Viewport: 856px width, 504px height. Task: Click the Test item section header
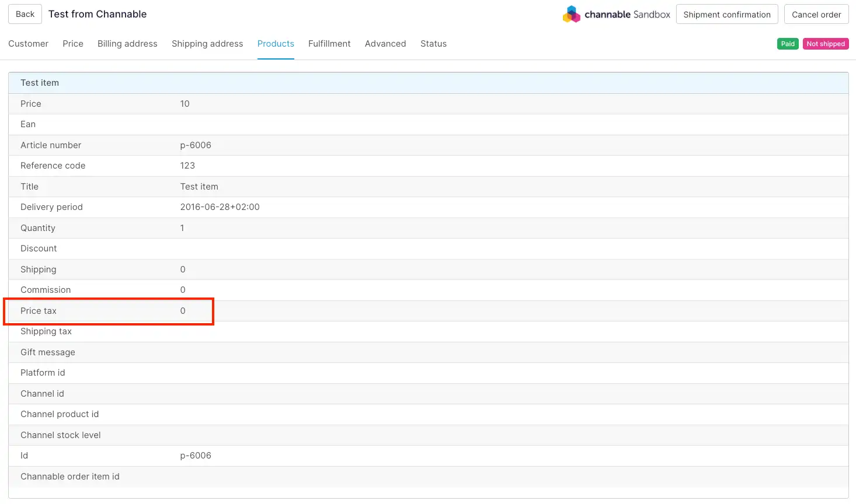coord(40,83)
